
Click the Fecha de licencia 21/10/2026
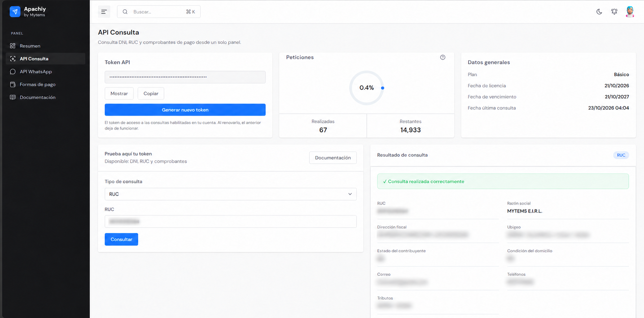click(x=617, y=86)
